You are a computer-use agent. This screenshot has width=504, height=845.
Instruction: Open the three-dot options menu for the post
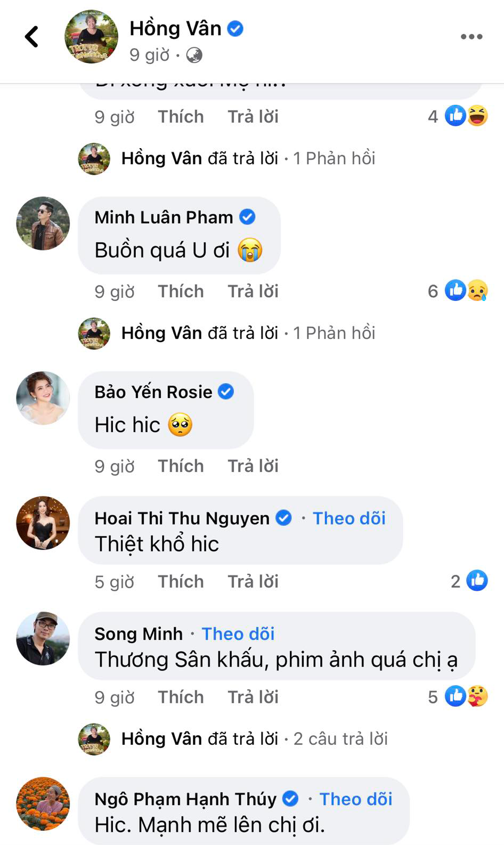tap(471, 37)
